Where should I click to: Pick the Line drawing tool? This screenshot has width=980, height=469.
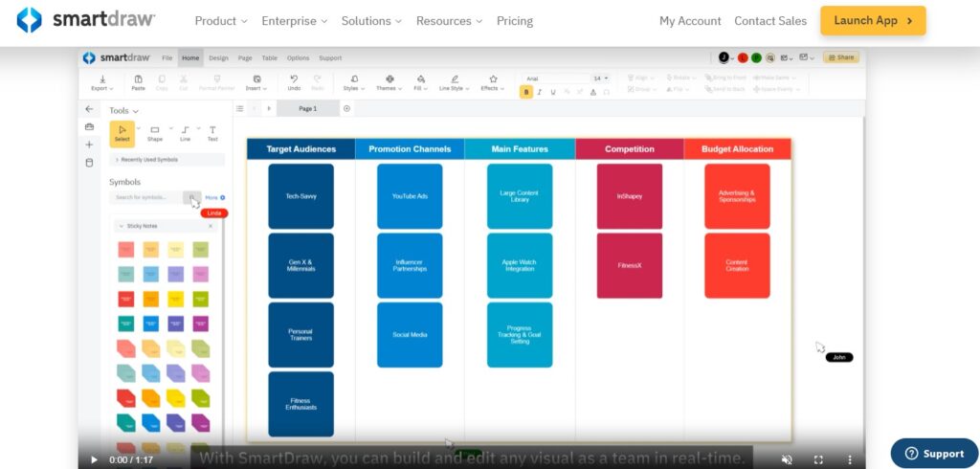(185, 132)
